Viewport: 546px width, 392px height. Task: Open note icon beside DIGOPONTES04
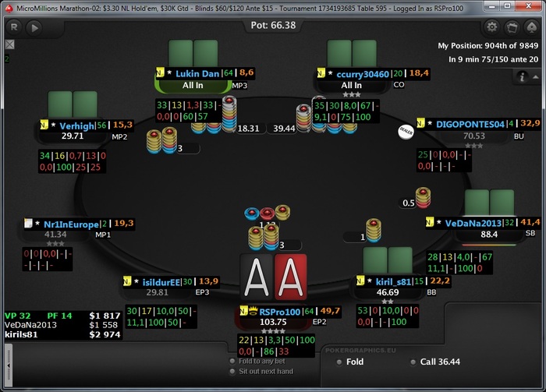point(420,123)
